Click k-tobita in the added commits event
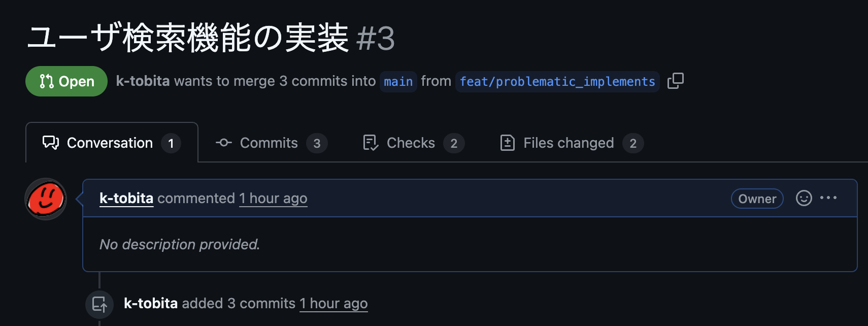Viewport: 868px width, 326px height. 151,303
